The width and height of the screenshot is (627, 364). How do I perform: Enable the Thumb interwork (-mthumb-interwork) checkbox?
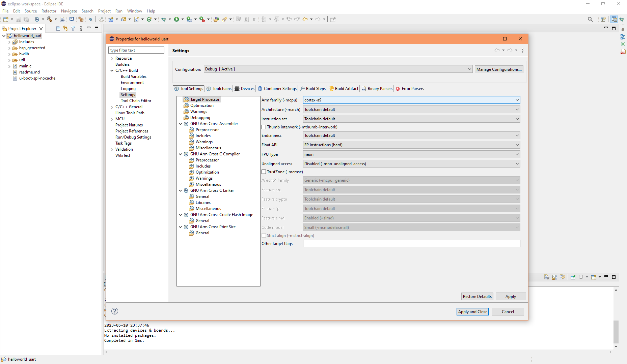coord(264,127)
